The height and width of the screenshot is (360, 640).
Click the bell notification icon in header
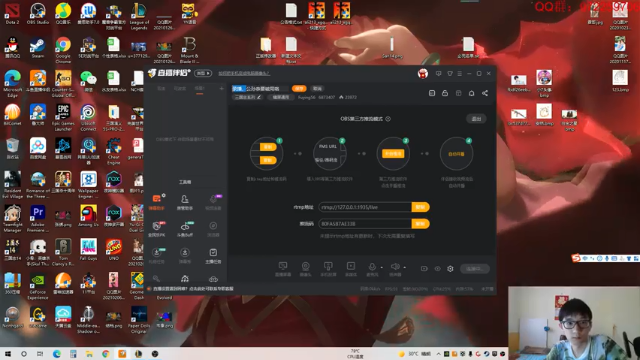tap(471, 93)
